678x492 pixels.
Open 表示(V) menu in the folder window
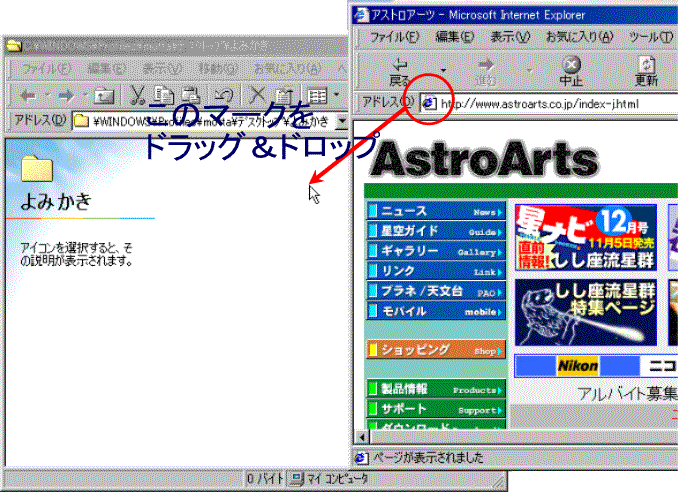tap(162, 68)
